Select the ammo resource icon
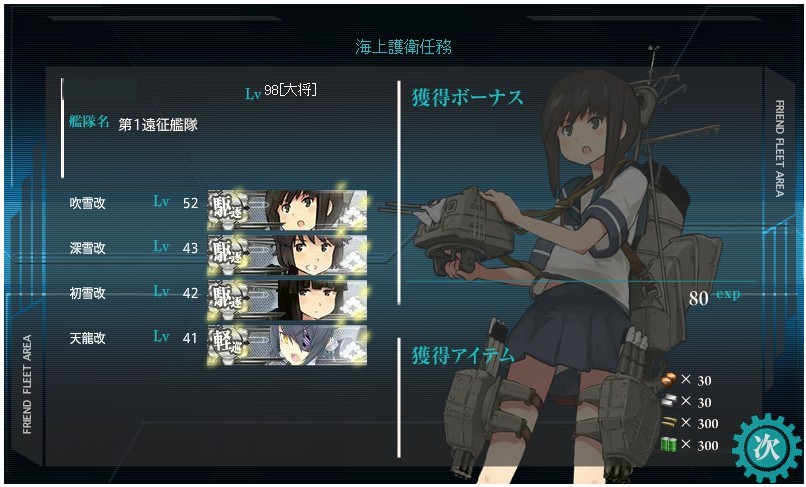806x487 pixels. 669,423
